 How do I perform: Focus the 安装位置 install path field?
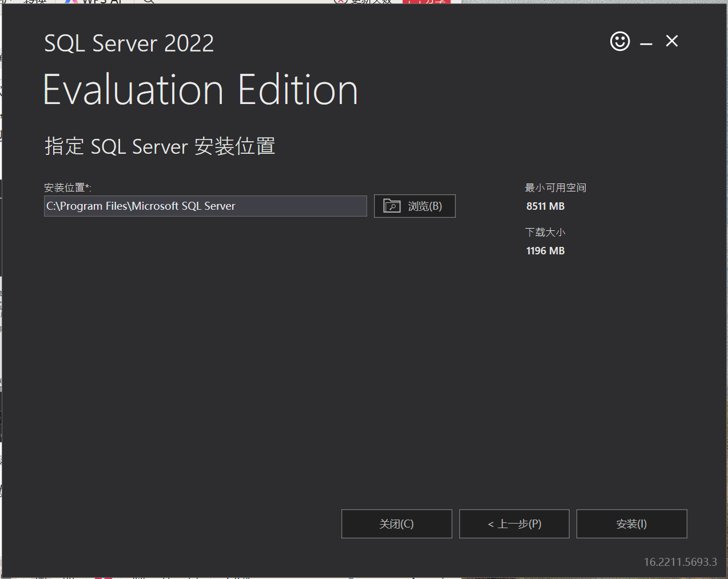tap(205, 206)
